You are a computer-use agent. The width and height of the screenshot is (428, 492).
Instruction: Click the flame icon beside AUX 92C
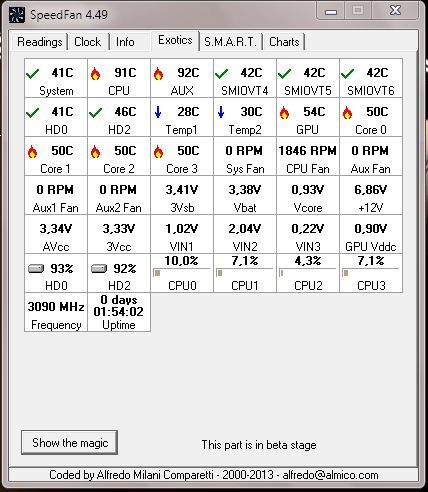point(158,74)
